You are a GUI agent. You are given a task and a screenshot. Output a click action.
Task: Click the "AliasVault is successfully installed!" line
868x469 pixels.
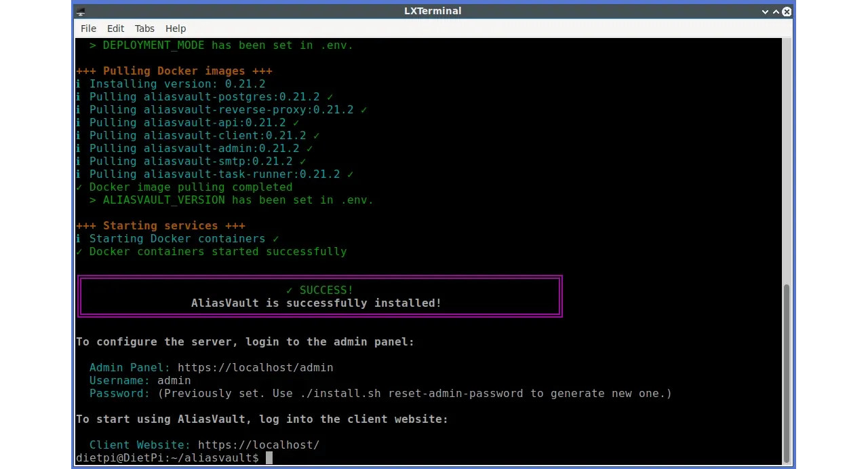pyautogui.click(x=316, y=303)
